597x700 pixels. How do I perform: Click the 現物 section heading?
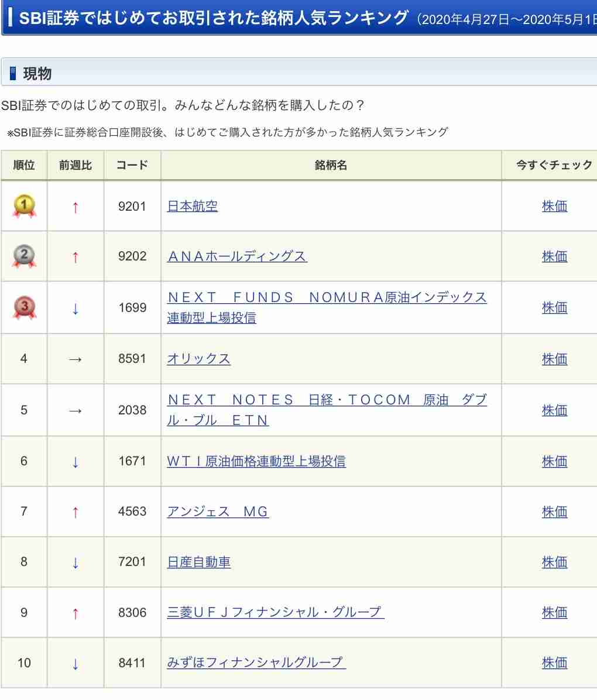click(x=37, y=73)
